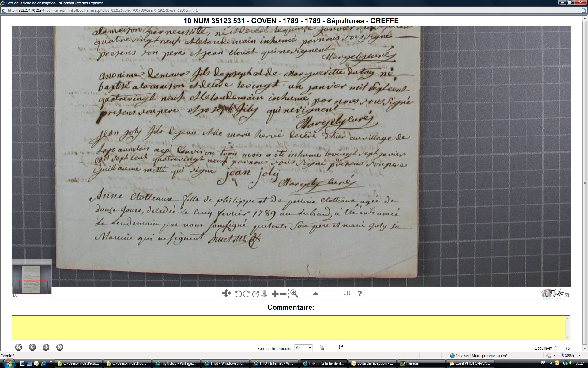Open the viewer help question mark
Viewport: 588px width, 368px height.
pos(360,293)
